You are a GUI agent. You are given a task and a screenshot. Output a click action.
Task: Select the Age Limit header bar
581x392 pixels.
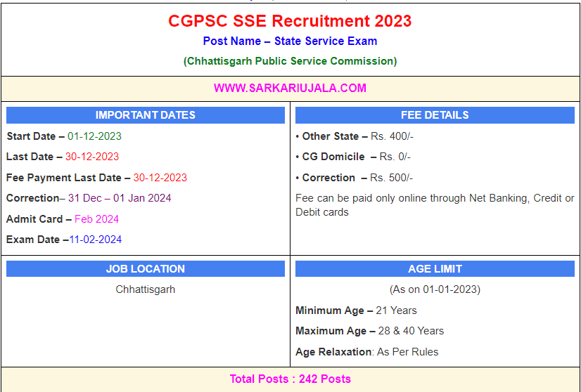435,269
